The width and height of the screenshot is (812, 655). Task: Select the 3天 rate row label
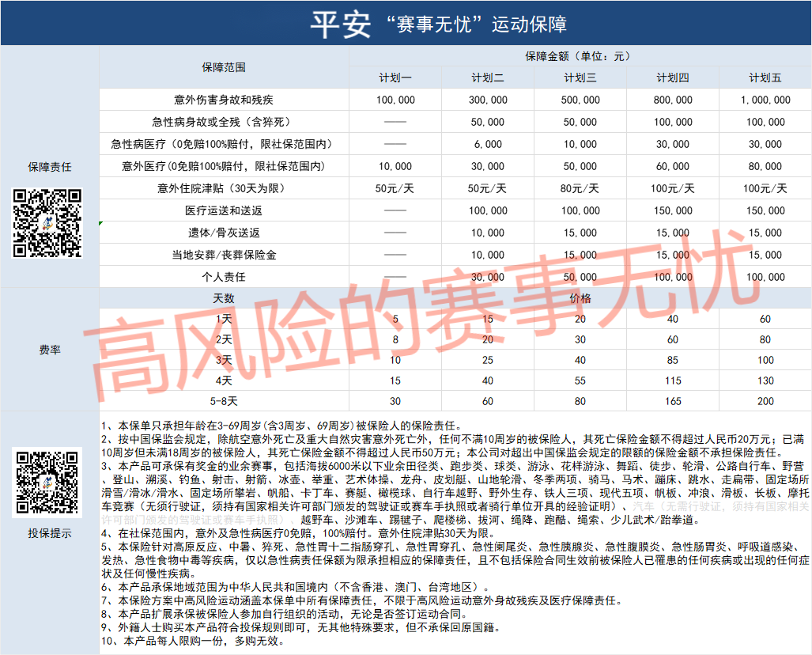point(224,360)
